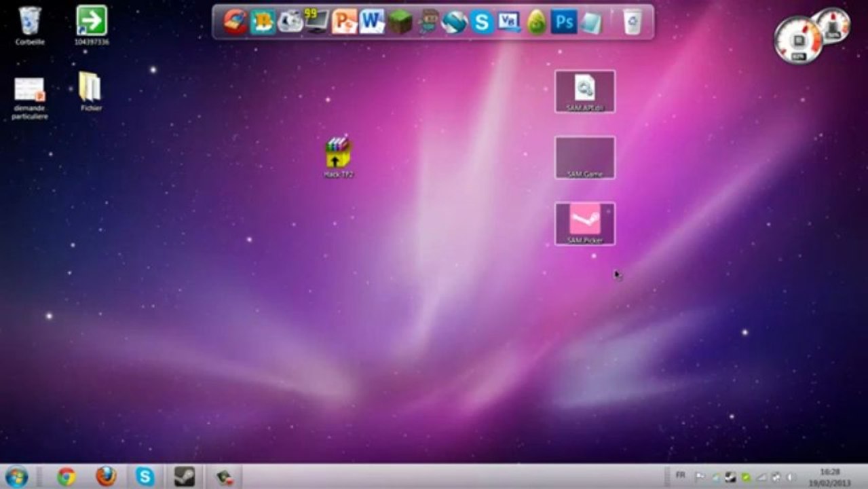Select the SAM.Game desktop item
Viewport: 868px width, 489px height.
pyautogui.click(x=585, y=158)
